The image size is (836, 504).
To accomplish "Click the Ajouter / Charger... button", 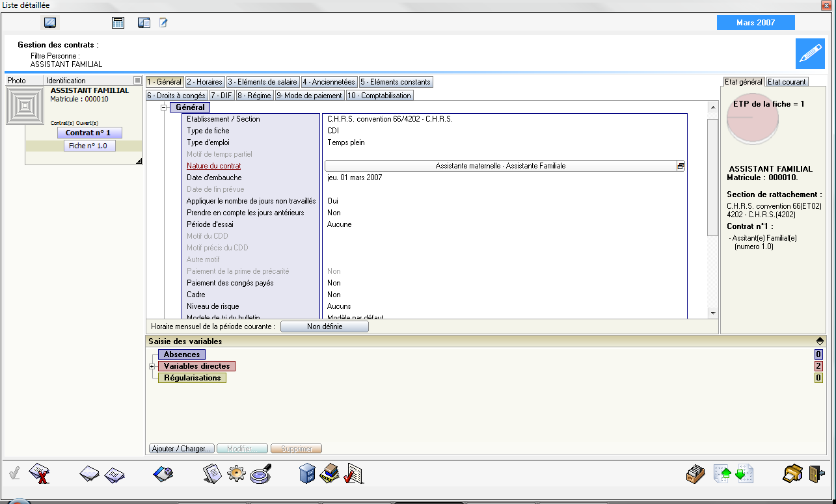I will click(182, 449).
